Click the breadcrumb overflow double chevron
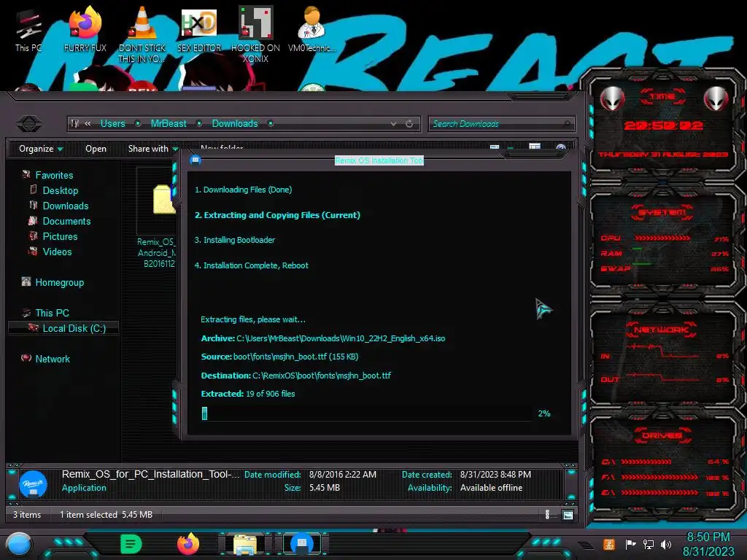 pyautogui.click(x=88, y=124)
